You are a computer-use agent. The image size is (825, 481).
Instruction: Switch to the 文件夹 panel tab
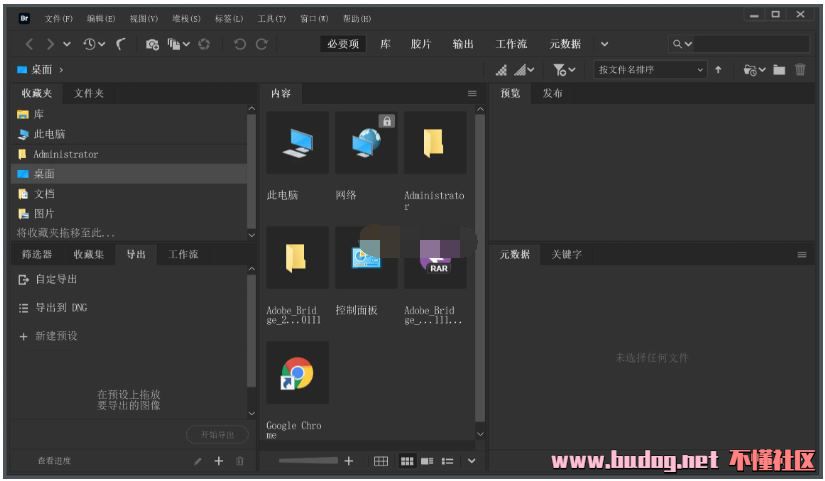pyautogui.click(x=88, y=94)
